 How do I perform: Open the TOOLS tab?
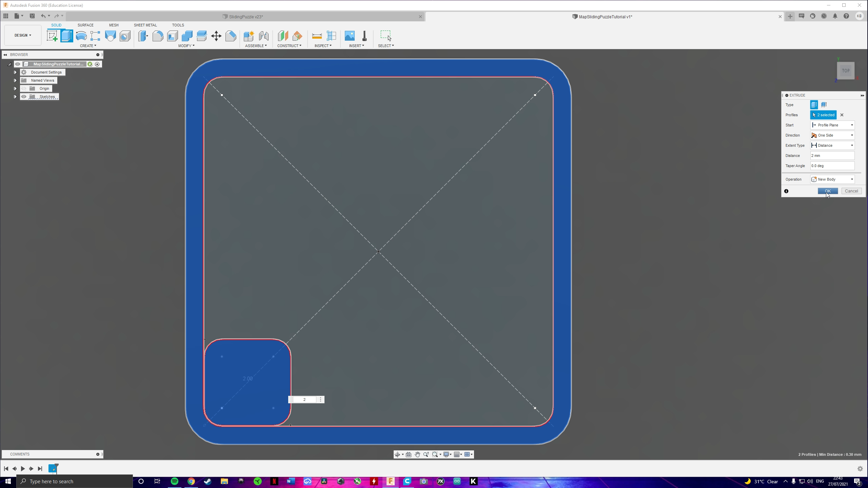pyautogui.click(x=178, y=25)
